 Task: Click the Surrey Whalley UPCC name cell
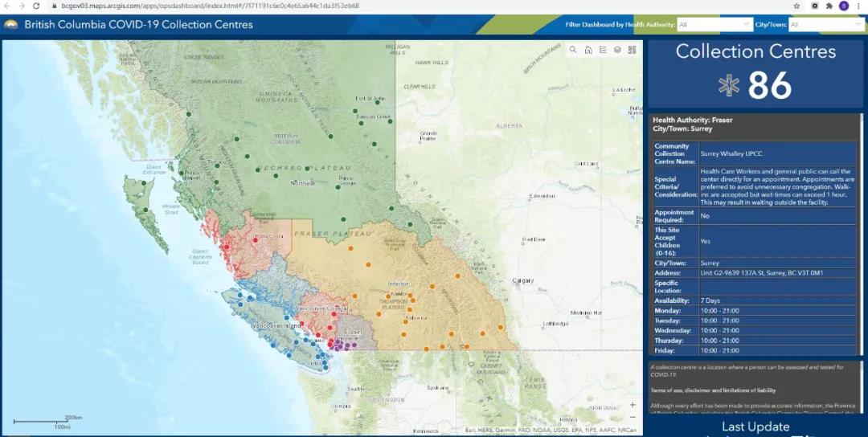pos(777,153)
